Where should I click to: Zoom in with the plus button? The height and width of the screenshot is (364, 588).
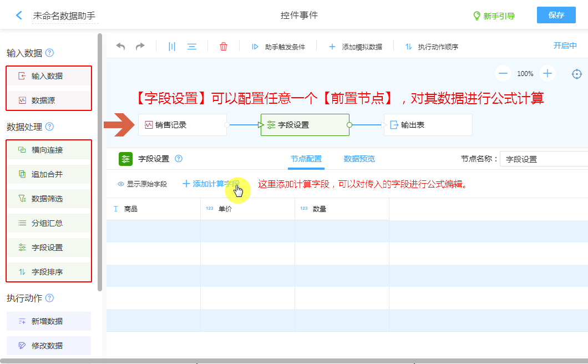pyautogui.click(x=548, y=73)
